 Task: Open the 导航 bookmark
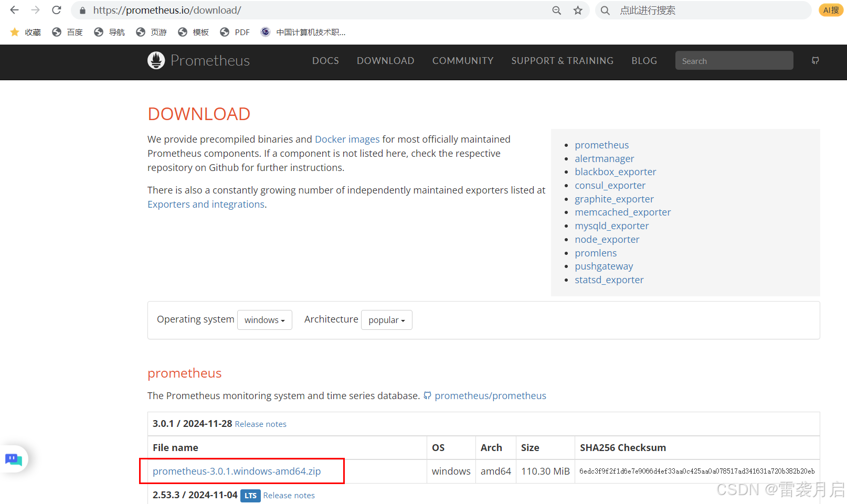[x=109, y=32]
